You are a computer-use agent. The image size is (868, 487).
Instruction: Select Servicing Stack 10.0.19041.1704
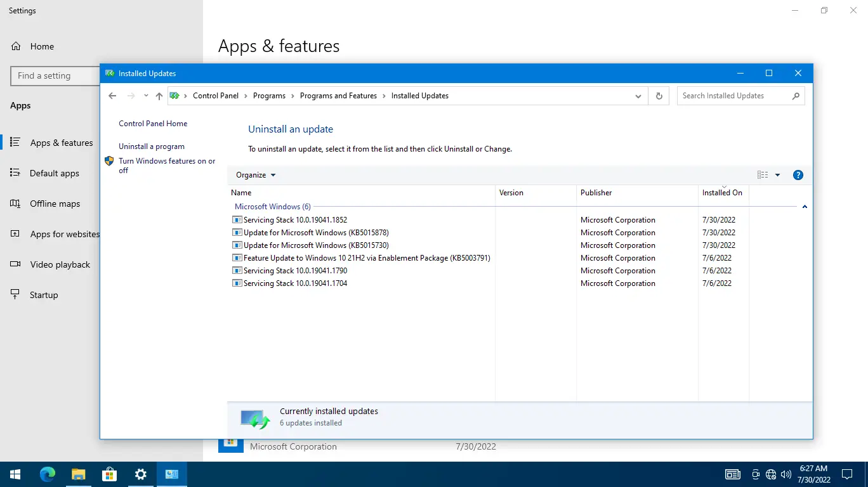(x=295, y=283)
